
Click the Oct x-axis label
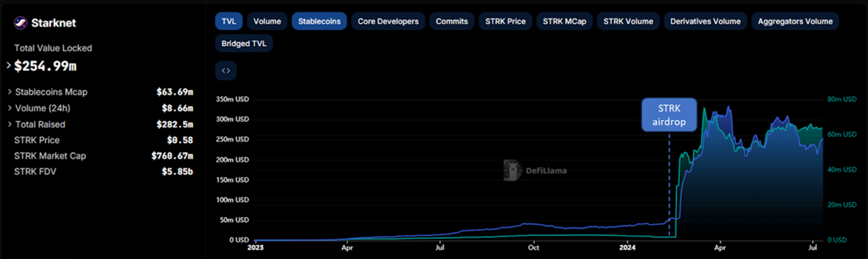533,247
